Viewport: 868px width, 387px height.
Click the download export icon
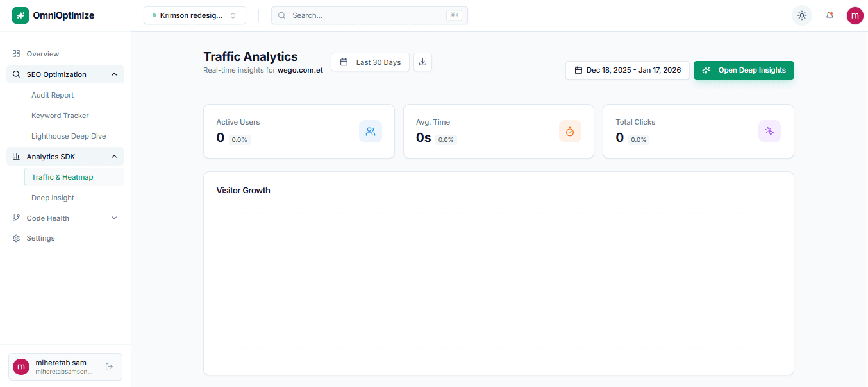tap(422, 62)
